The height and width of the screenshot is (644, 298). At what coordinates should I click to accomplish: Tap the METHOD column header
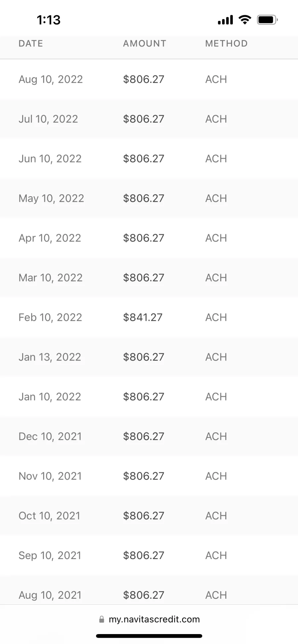coord(226,44)
